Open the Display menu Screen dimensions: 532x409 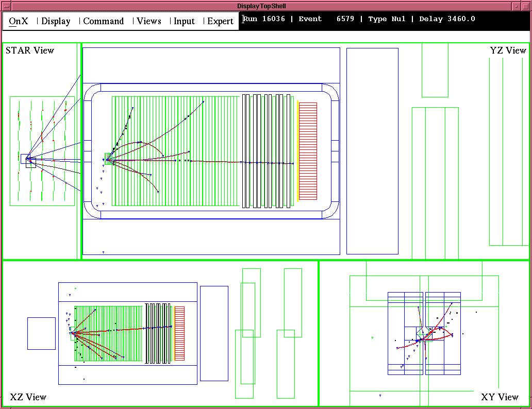56,21
